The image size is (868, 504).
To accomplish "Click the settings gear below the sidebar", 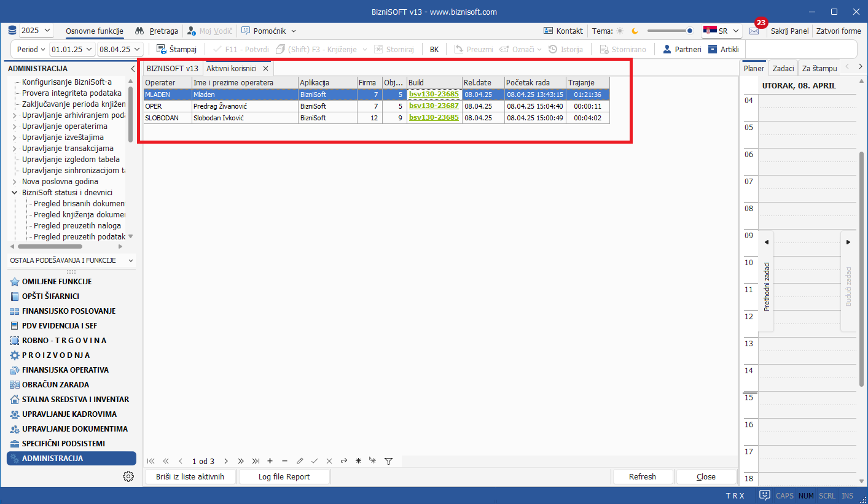I will [128, 476].
